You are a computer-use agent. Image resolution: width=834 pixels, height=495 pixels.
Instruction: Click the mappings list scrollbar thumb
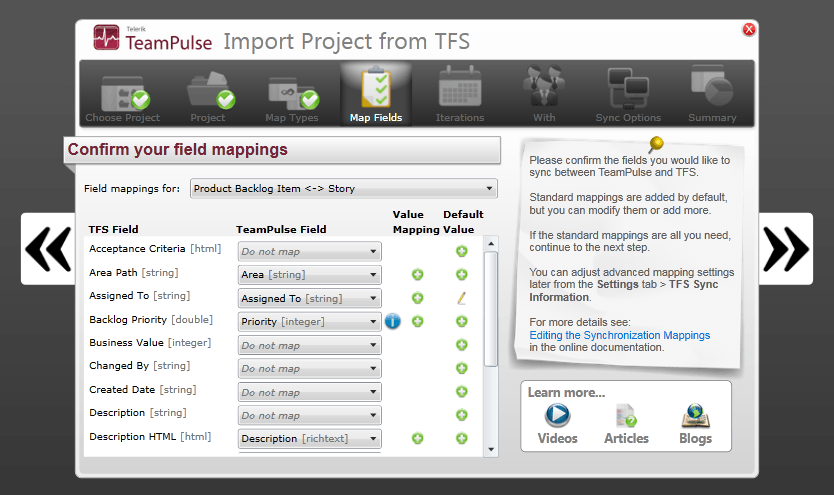[491, 309]
